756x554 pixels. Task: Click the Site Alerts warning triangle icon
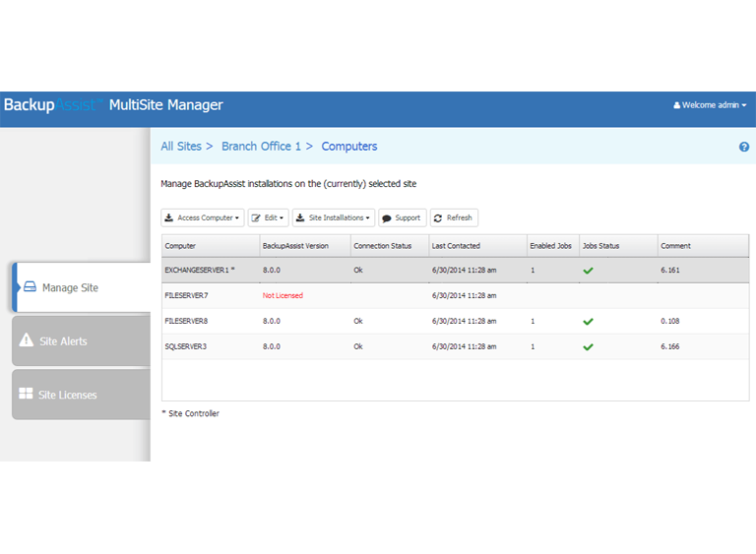click(x=27, y=340)
